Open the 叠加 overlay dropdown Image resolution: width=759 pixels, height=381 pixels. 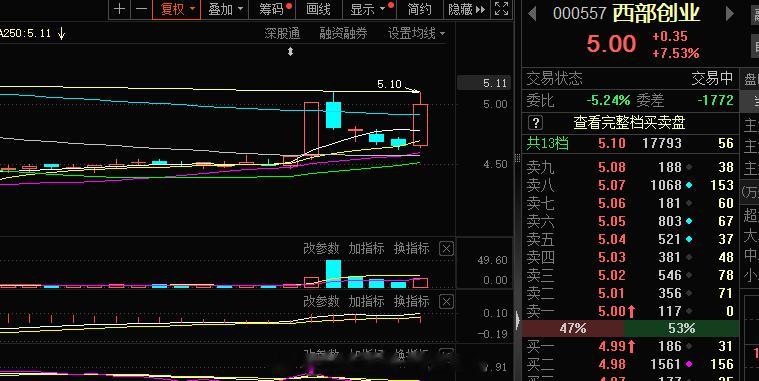pos(225,9)
